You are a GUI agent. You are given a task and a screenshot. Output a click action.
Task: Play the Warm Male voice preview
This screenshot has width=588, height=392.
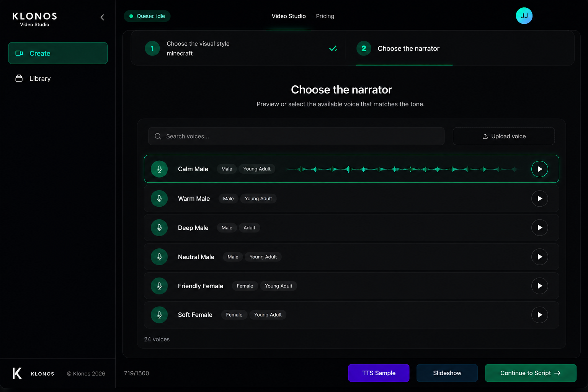[x=539, y=199]
